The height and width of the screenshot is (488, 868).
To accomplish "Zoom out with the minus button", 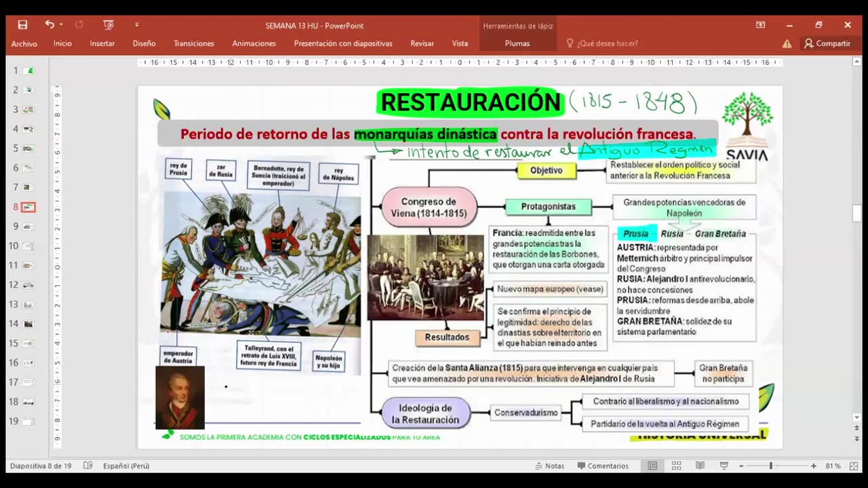I will (741, 466).
